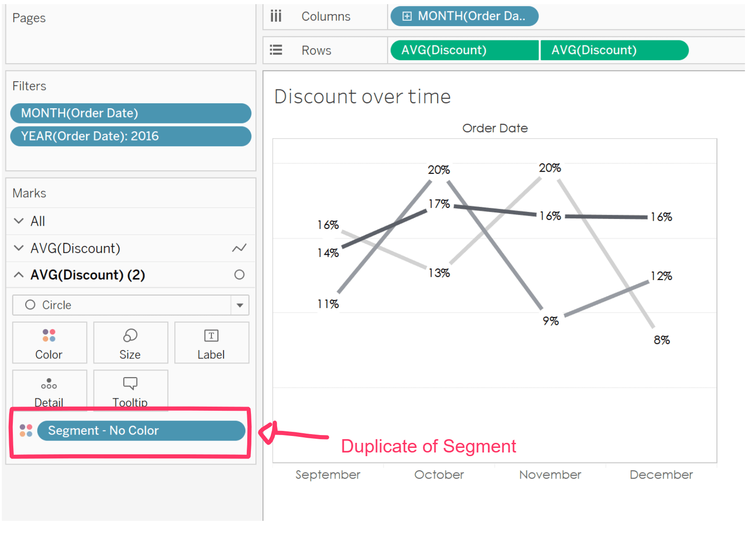
Task: Click the Columns shelf icon
Action: tap(276, 16)
